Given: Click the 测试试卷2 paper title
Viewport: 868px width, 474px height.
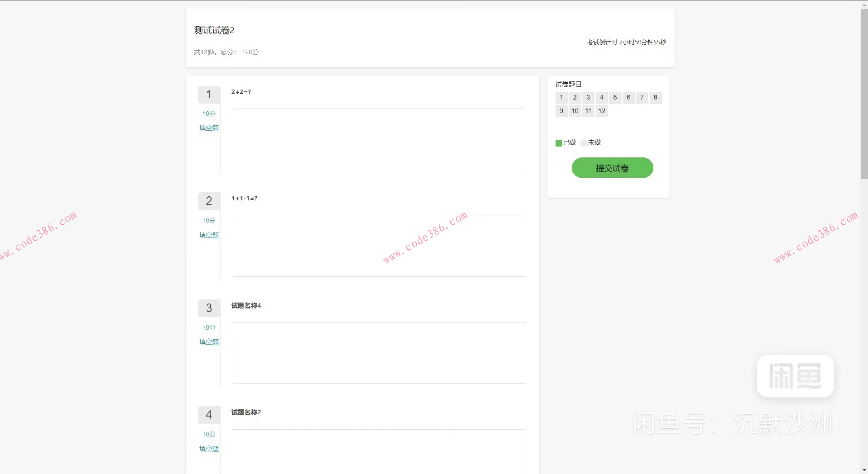Looking at the screenshot, I should click(x=214, y=30).
